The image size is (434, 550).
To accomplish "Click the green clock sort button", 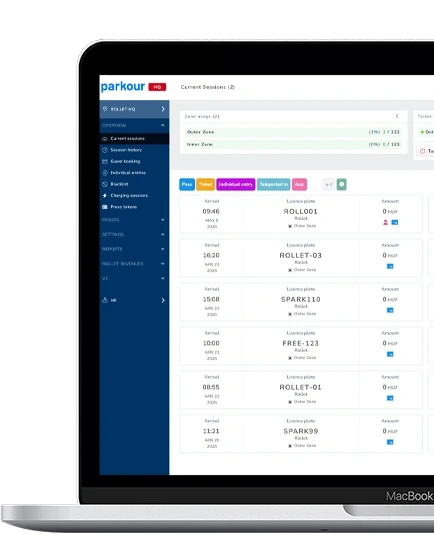I will pyautogui.click(x=341, y=184).
